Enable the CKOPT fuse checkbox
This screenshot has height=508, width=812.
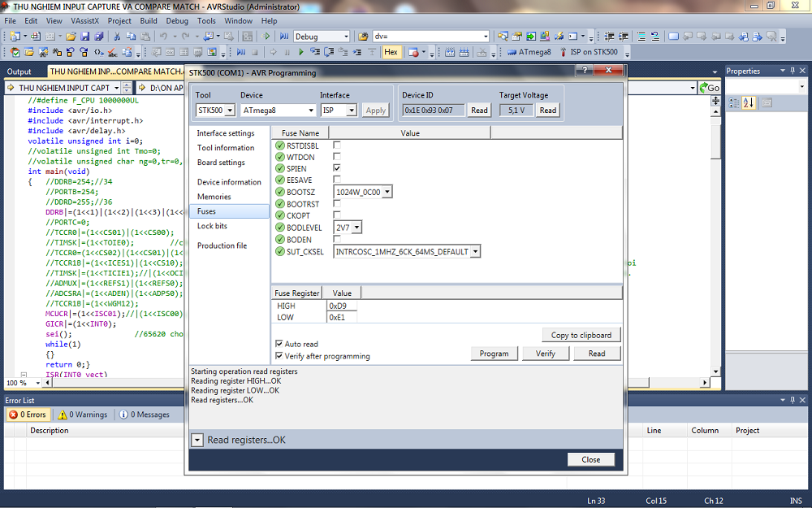tap(337, 215)
